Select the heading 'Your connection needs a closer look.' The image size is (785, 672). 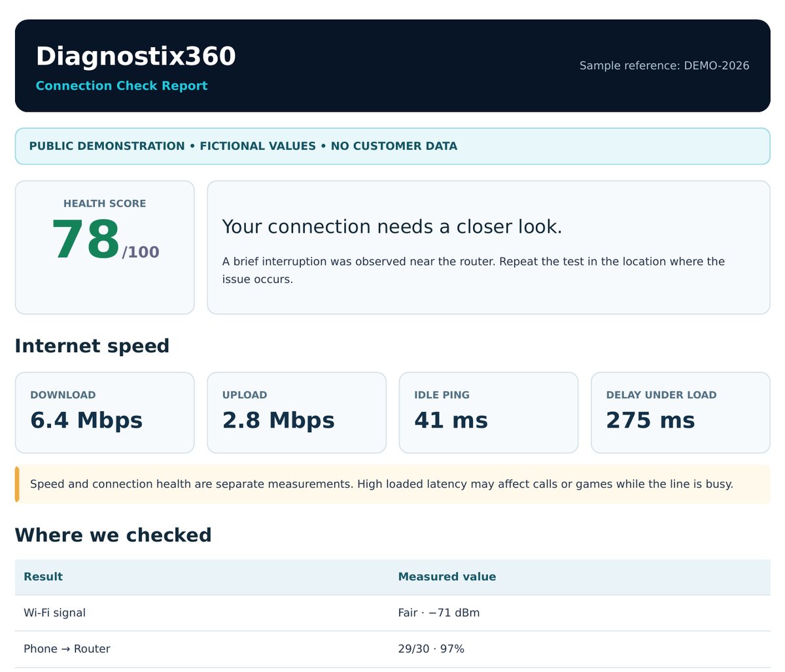[x=392, y=226]
